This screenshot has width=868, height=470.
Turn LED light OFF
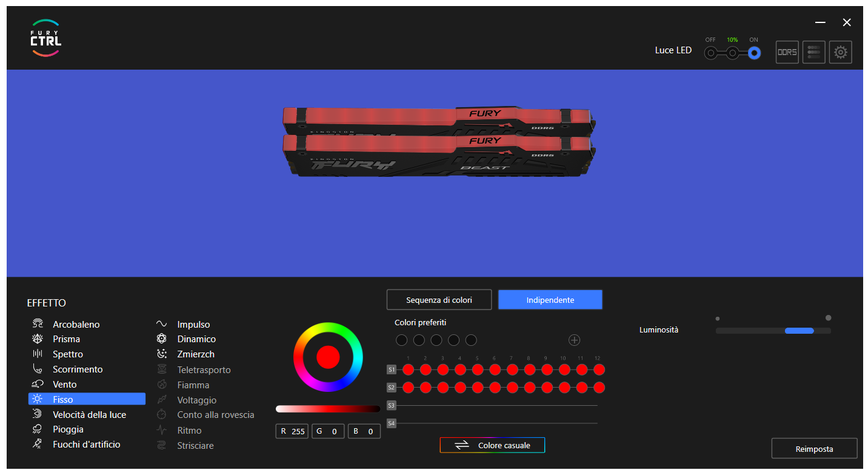710,53
